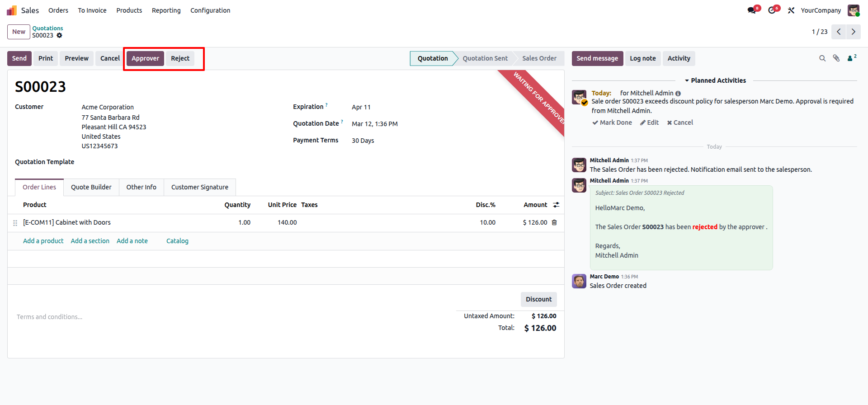Select the Quotation Sent status stage
Image resolution: width=868 pixels, height=405 pixels.
click(485, 58)
